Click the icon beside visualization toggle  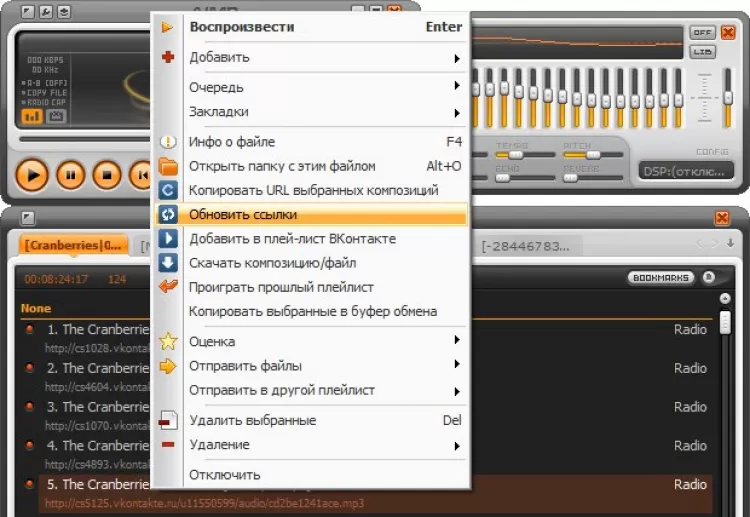56,116
